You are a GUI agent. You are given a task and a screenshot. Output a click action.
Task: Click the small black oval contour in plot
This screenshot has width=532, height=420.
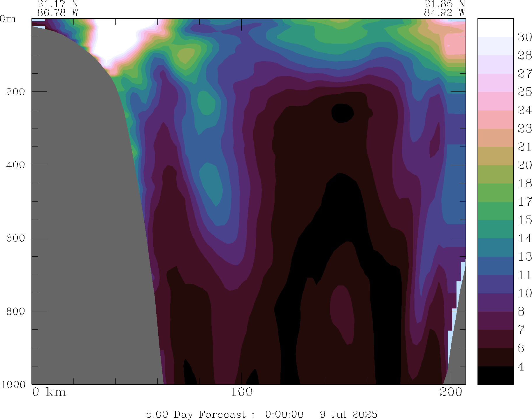[343, 113]
